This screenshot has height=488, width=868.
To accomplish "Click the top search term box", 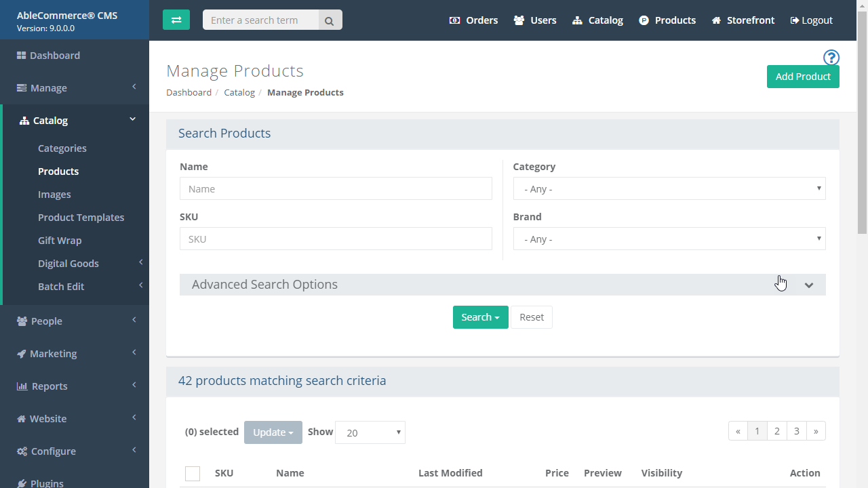I will 260,20.
